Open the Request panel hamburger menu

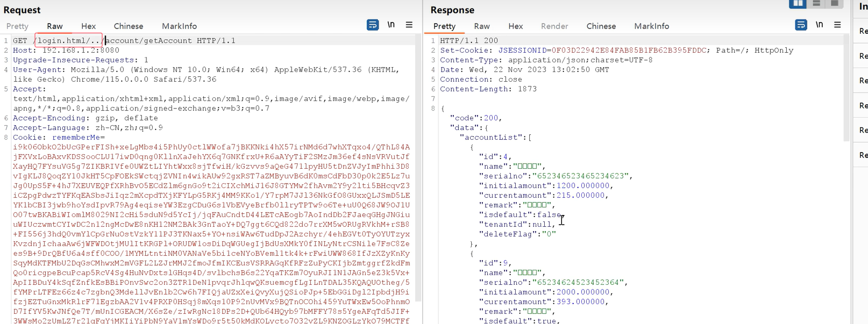coord(409,25)
